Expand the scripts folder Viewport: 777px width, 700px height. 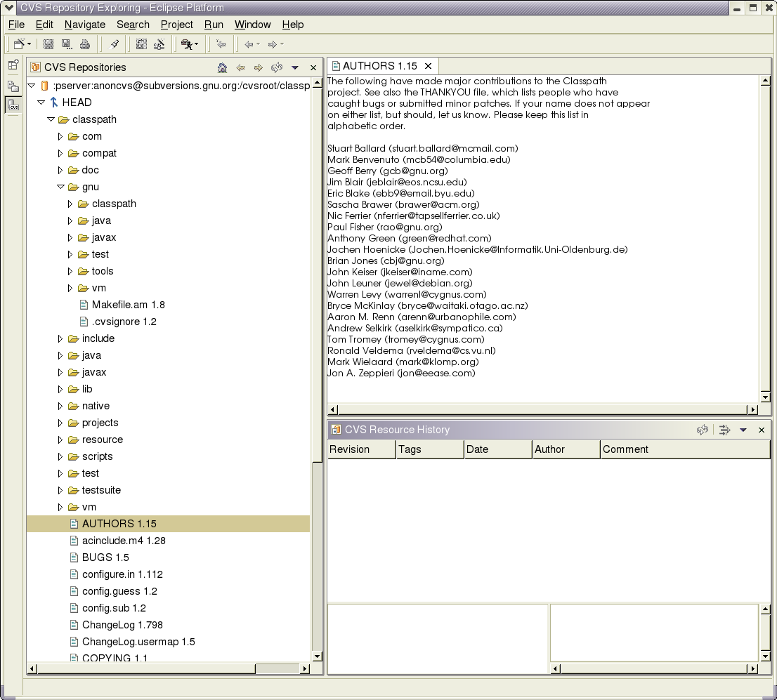[60, 457]
